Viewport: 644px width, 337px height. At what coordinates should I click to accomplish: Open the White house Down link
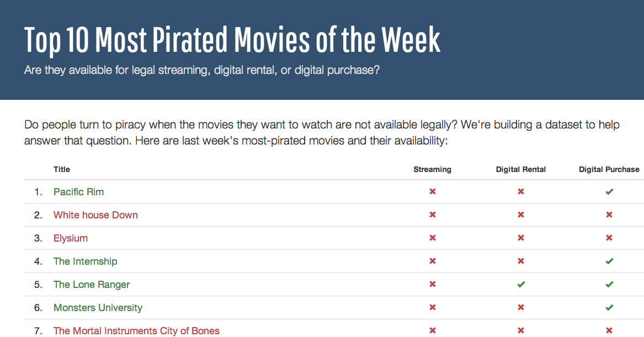point(95,215)
